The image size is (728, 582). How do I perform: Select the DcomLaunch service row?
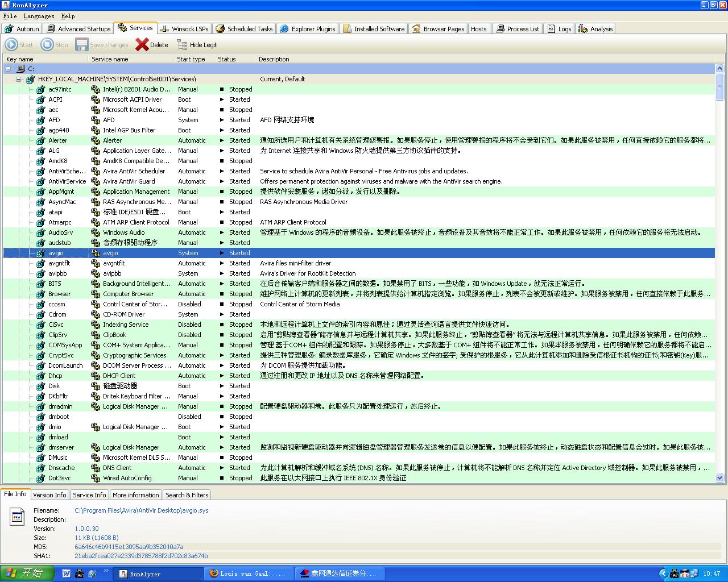359,365
